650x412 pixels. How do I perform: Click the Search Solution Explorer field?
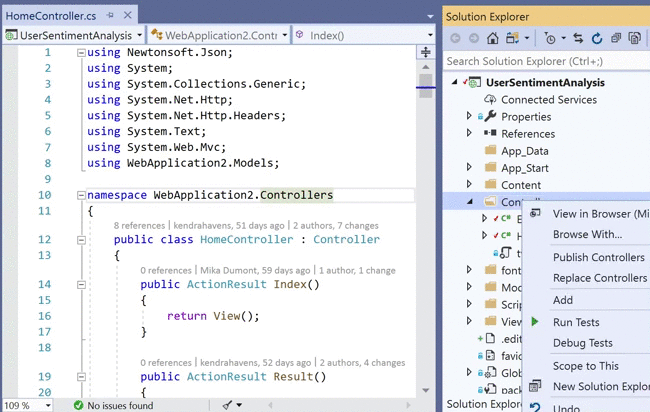coord(546,61)
